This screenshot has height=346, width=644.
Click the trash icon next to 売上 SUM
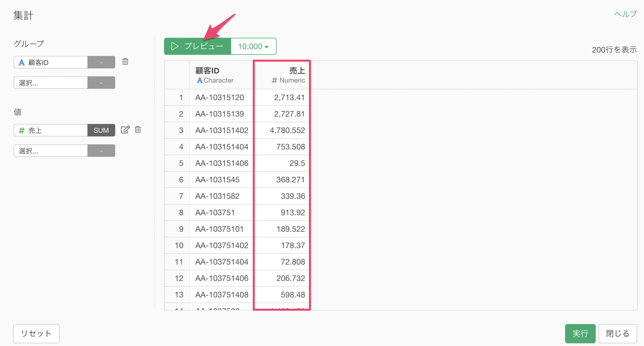(138, 130)
